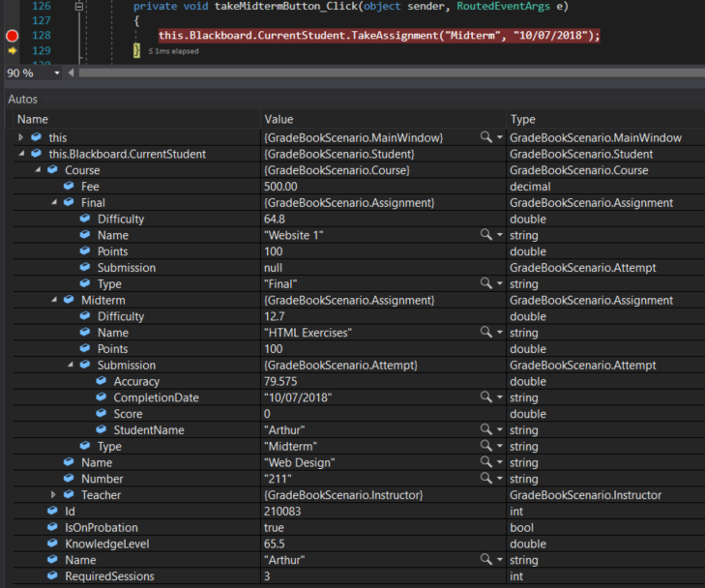Expand the 'this' row in Autos
Screen dimensions: 705x588
tap(20, 137)
